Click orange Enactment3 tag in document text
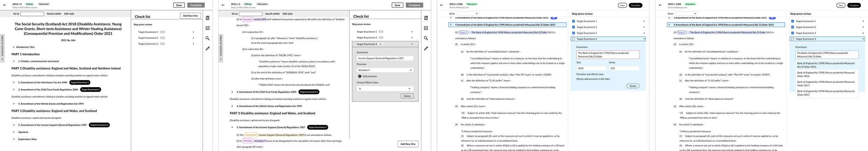Image resolution: width=868 pixels, height=151 pixels. pos(251,135)
